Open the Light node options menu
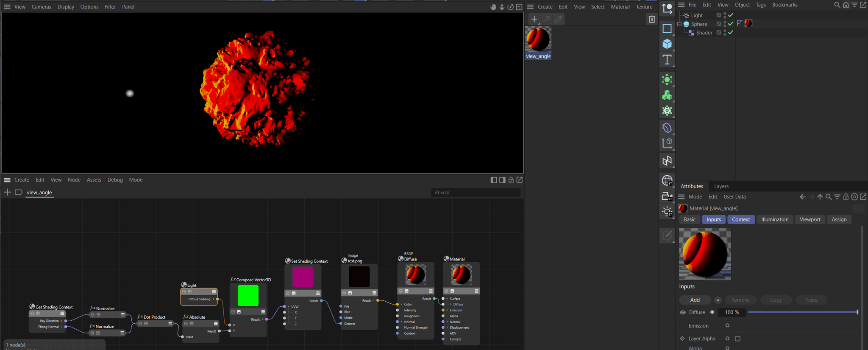 (x=214, y=291)
